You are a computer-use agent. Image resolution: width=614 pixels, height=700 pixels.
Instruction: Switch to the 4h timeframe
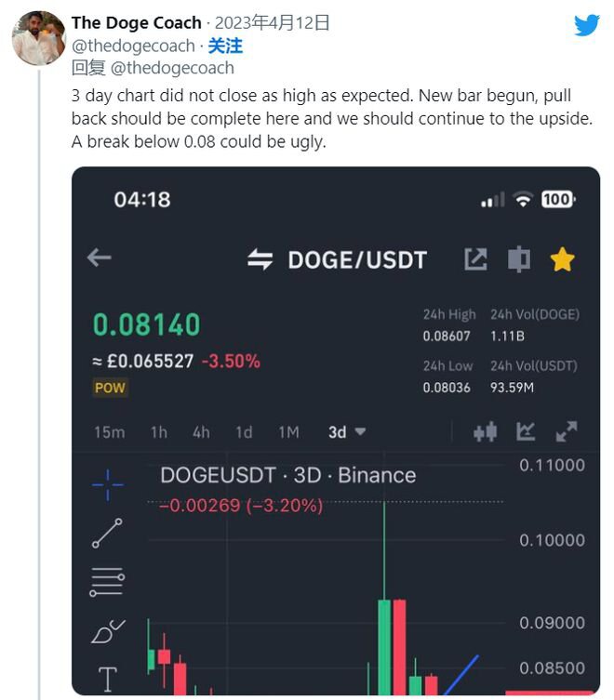tap(201, 431)
